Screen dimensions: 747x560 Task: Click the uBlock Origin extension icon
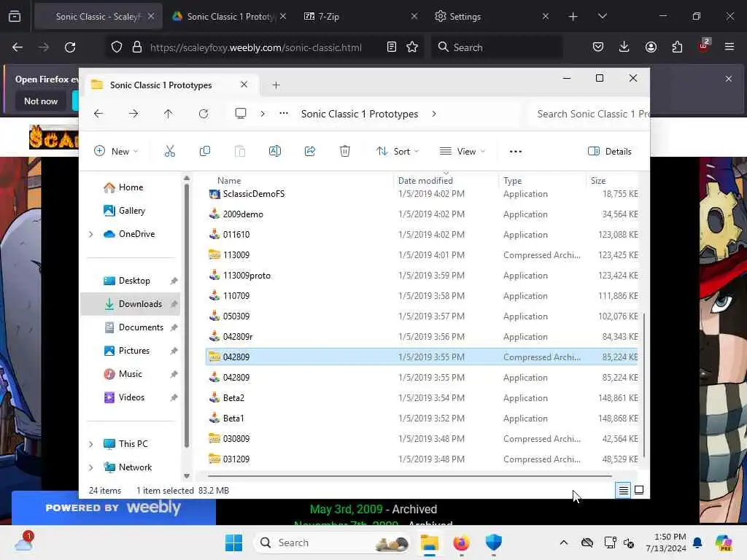[x=704, y=46]
